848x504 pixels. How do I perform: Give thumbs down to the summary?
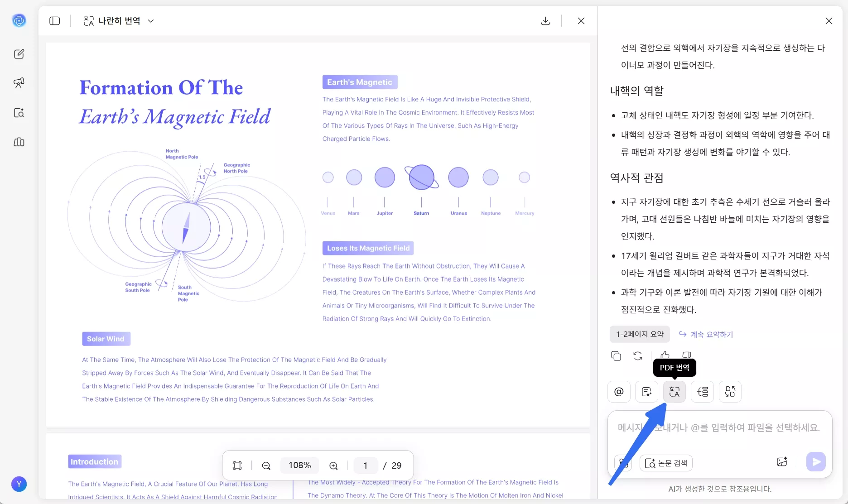pos(687,355)
